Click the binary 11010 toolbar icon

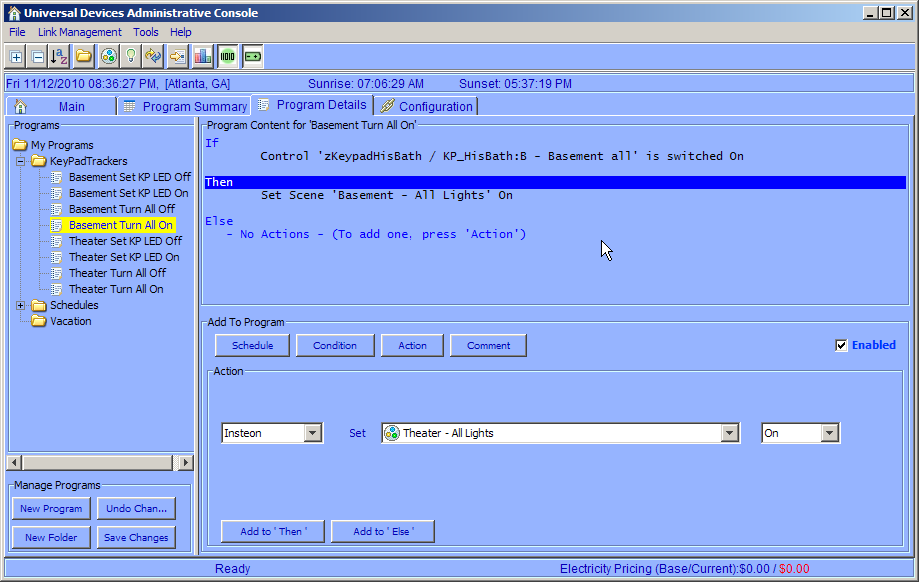pyautogui.click(x=228, y=56)
